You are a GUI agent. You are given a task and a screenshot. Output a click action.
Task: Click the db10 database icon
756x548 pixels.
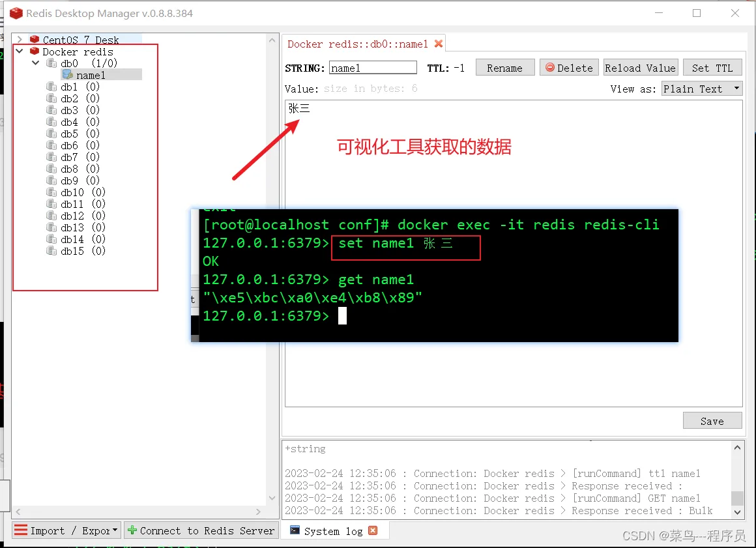(51, 192)
